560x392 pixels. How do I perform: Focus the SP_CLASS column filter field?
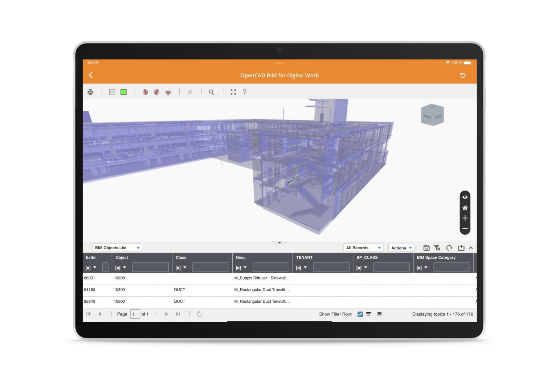[391, 268]
